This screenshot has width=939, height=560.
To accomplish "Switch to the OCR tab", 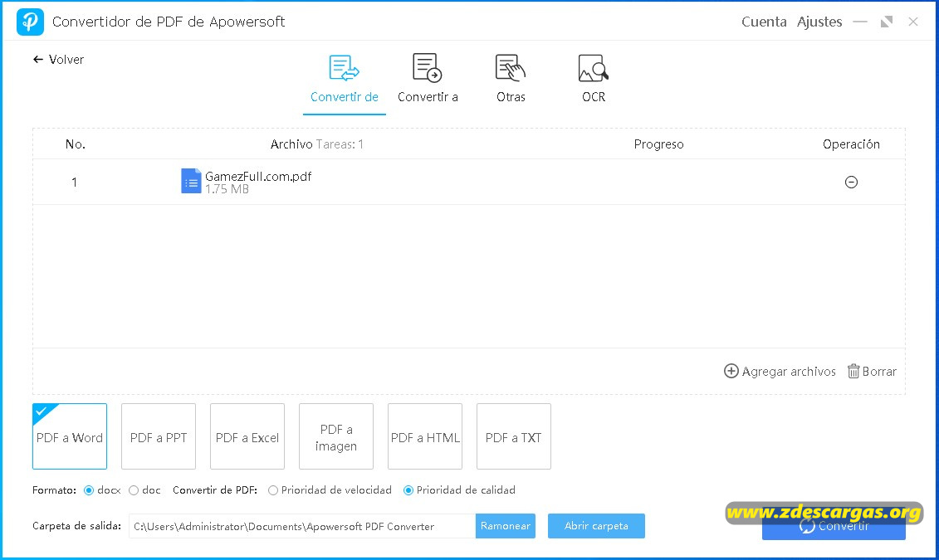I will point(594,79).
